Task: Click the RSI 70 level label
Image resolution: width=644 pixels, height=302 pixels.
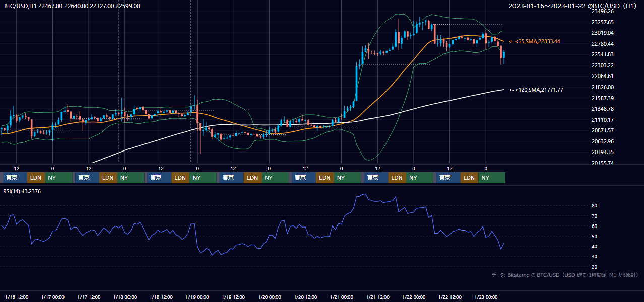Action: point(594,216)
